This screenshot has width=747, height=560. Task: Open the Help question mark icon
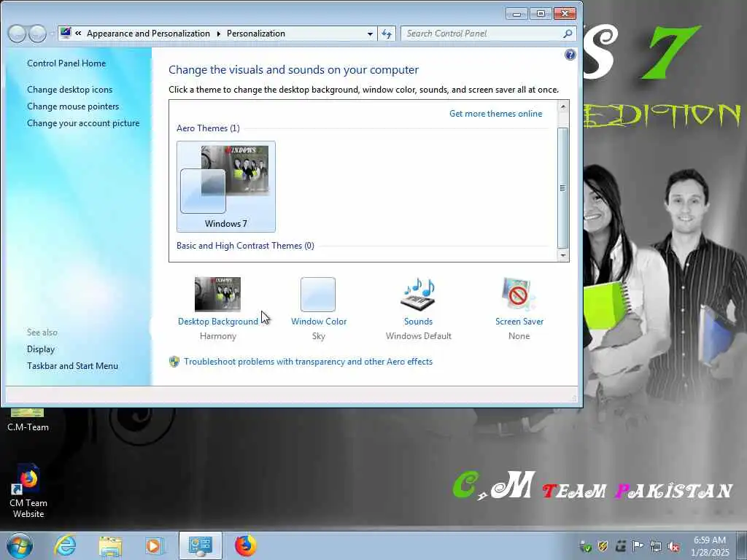[570, 55]
